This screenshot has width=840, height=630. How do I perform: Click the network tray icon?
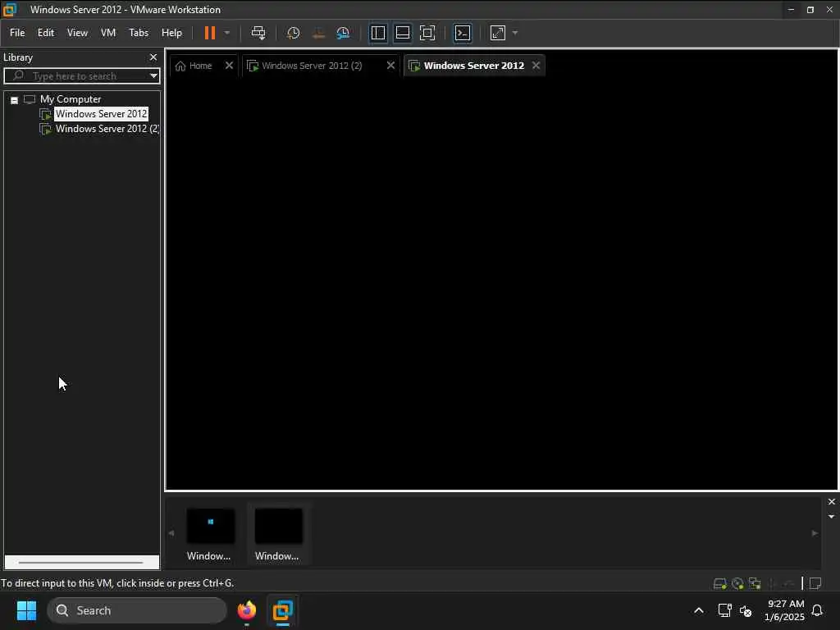[x=724, y=610]
